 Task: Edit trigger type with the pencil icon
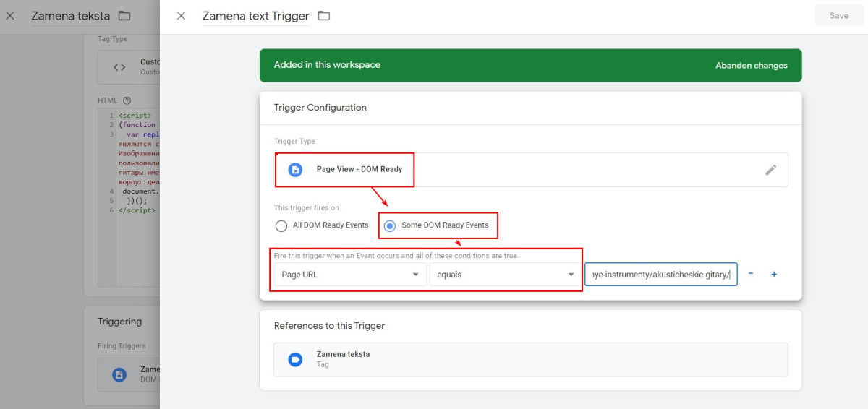[771, 170]
